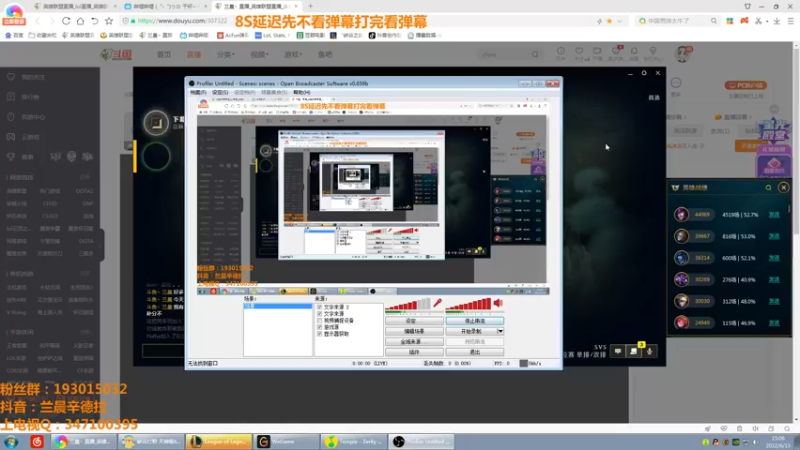Screen dimensions: 800x450
Task: Click the OBS 编辑场景 button
Action: pos(414,331)
